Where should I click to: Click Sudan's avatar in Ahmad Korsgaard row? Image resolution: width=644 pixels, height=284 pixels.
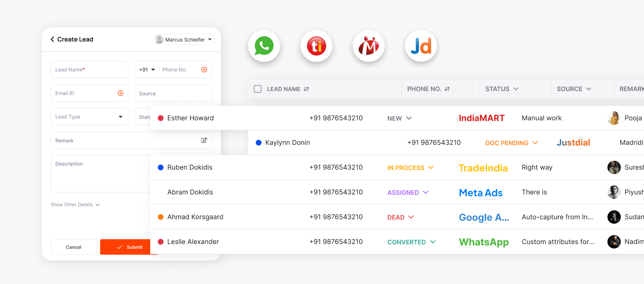coord(614,217)
